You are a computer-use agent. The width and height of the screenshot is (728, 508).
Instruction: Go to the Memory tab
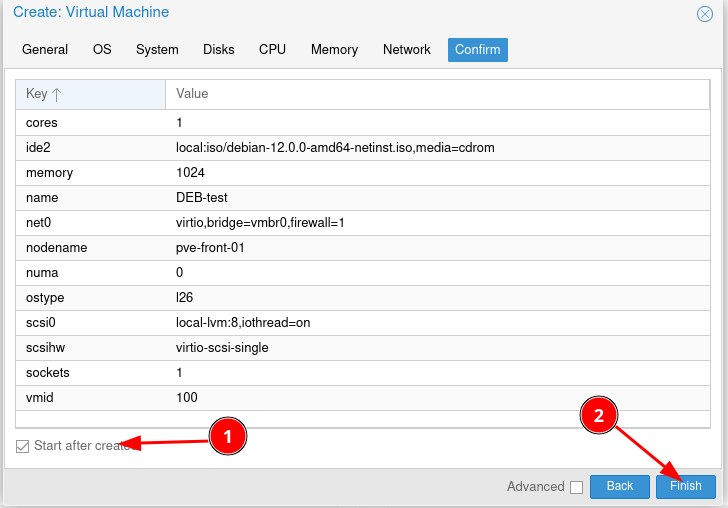click(334, 50)
